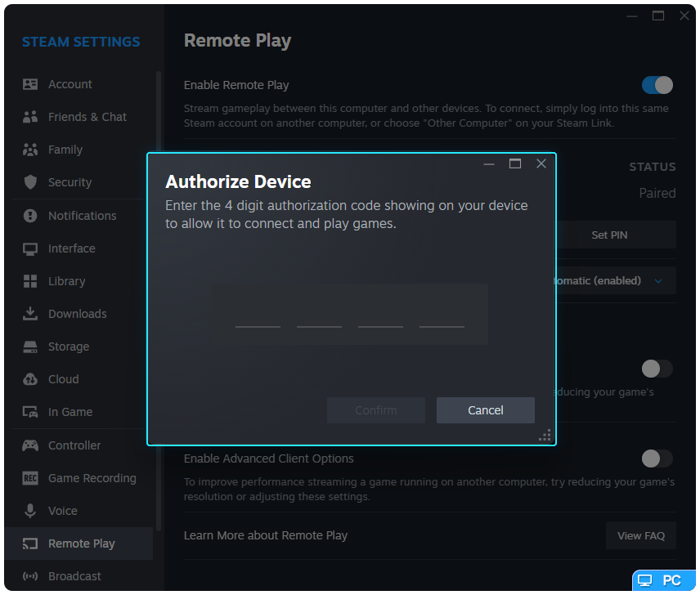
Task: Click second authorization code digit field
Action: click(x=319, y=315)
